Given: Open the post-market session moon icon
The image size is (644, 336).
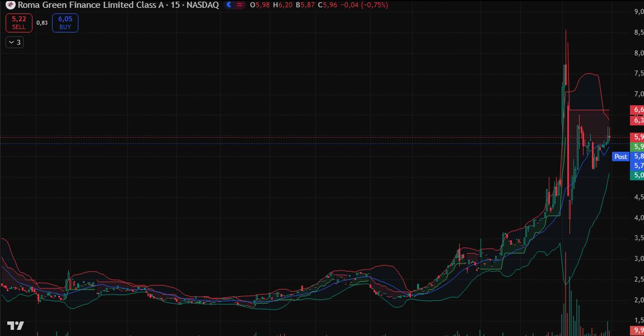Looking at the screenshot, I should (229, 5).
